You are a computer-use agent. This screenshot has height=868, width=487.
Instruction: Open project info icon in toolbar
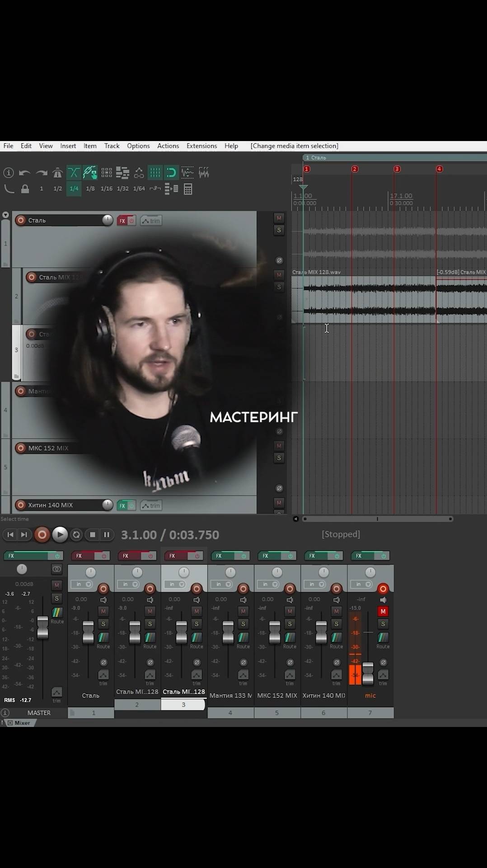8,173
